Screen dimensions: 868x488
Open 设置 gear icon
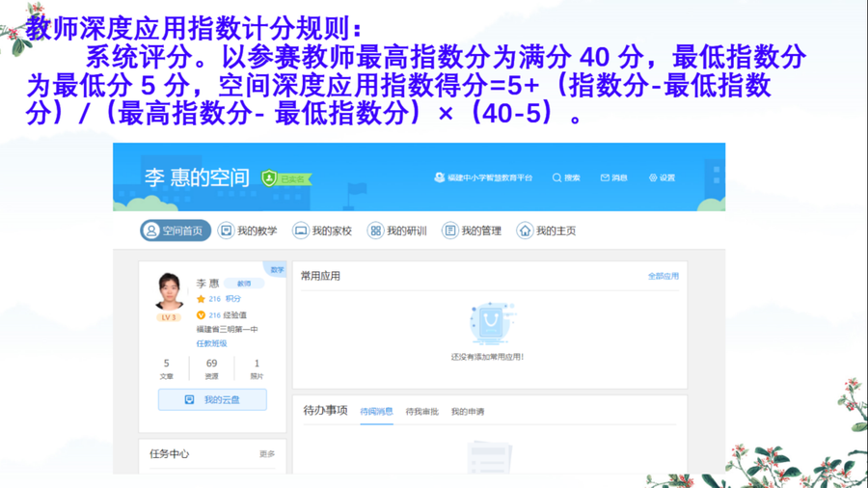click(x=653, y=177)
